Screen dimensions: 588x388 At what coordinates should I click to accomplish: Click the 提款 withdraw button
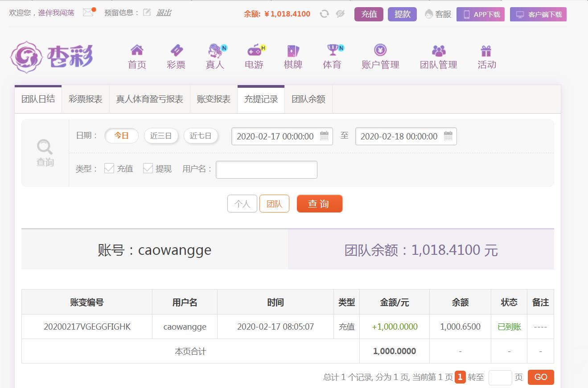tap(402, 14)
